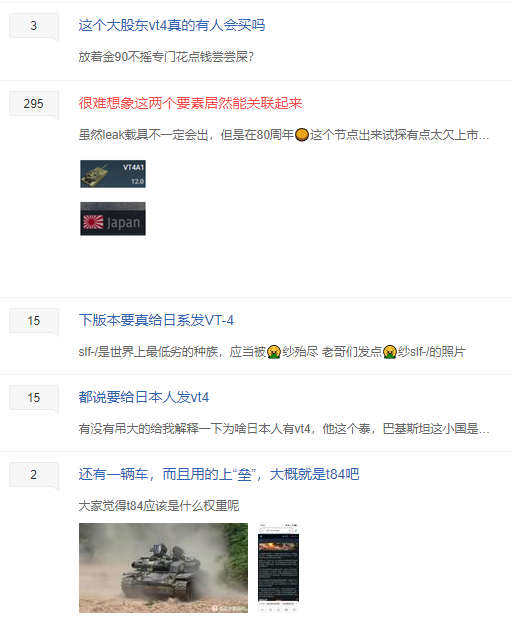Screen dimensions: 515x626
Task: Click the reply count box showing 2
Action: click(x=34, y=475)
